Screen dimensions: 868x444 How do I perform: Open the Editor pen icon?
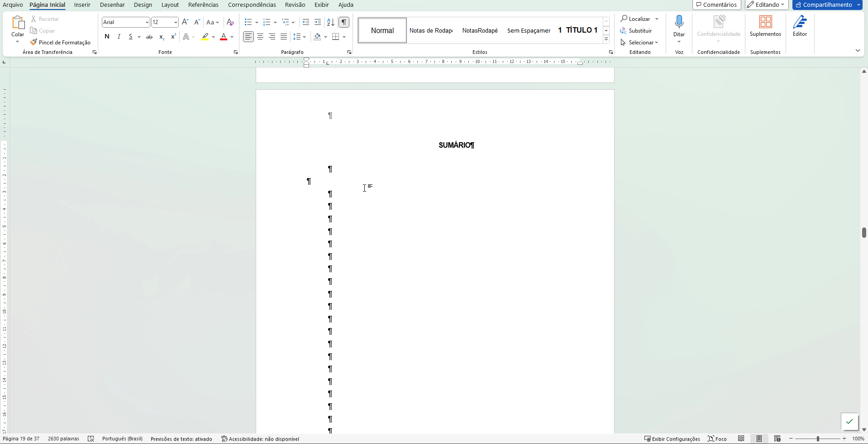(800, 22)
